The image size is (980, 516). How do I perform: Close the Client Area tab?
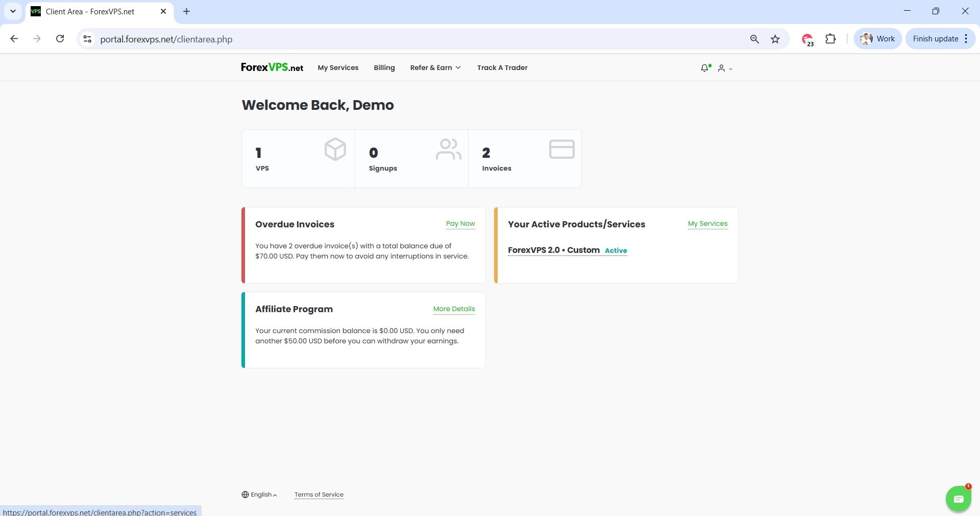(163, 11)
